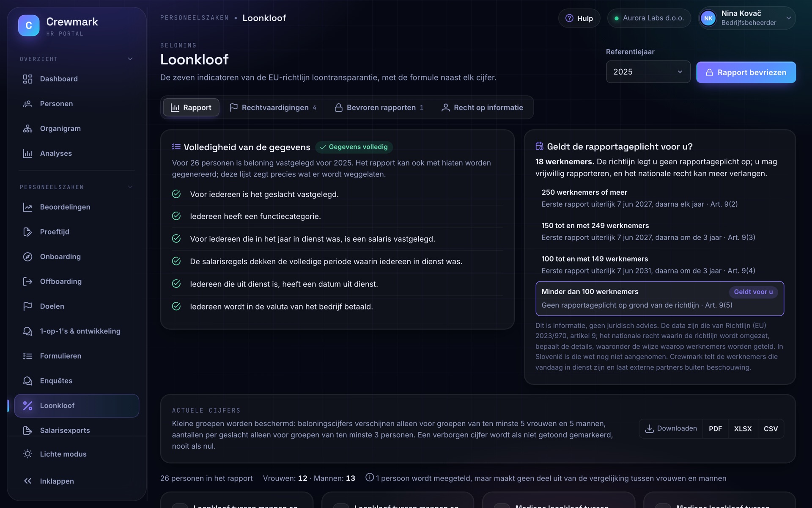Open the Aurora Labs d.o.o. company selector
The image size is (812, 508).
coord(649,18)
